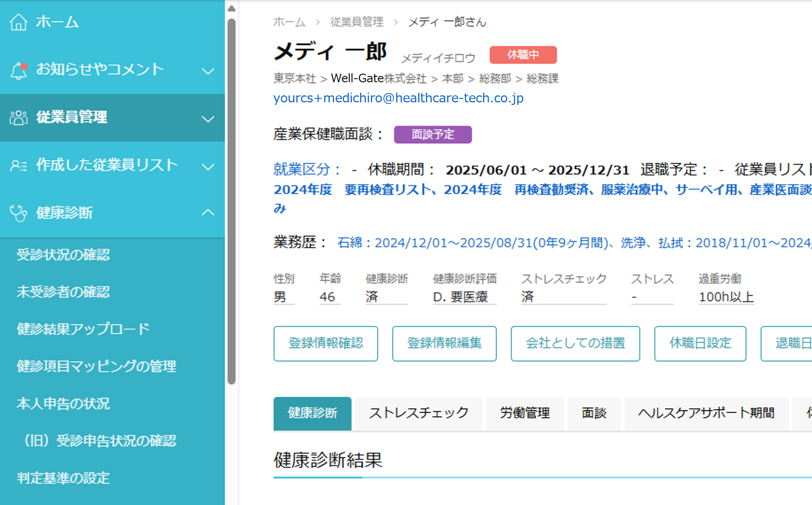Switch to the ヘルスケアサポート期間 tab
This screenshot has width=812, height=505.
pos(706,413)
